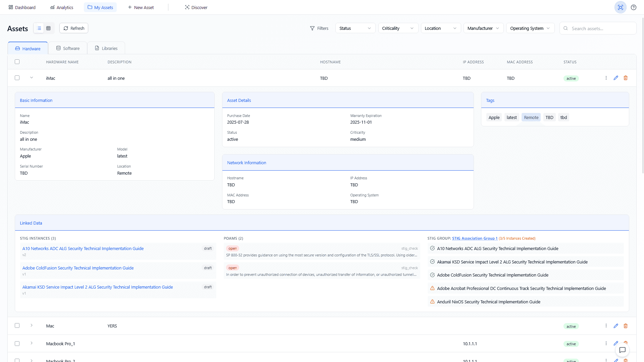Screen dimensions: 644x362
Task: Click the scan icon in top right
Action: tap(620, 7)
